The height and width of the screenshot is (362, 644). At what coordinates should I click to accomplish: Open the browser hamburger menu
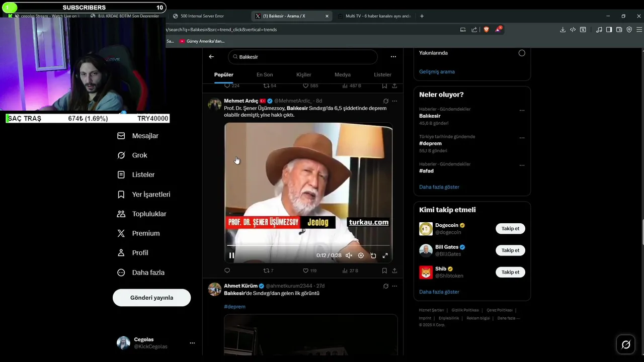click(639, 30)
